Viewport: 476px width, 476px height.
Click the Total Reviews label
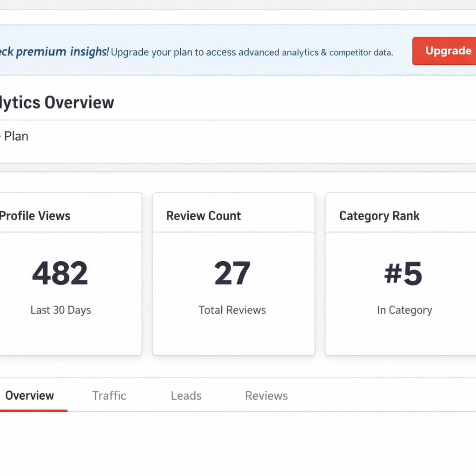[232, 310]
